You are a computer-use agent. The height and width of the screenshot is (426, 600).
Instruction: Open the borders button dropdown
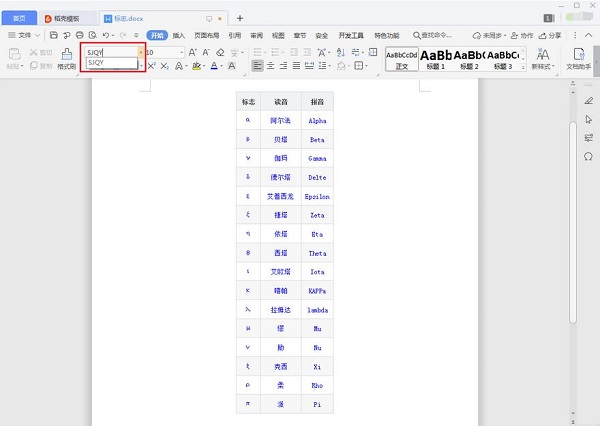pyautogui.click(x=367, y=66)
